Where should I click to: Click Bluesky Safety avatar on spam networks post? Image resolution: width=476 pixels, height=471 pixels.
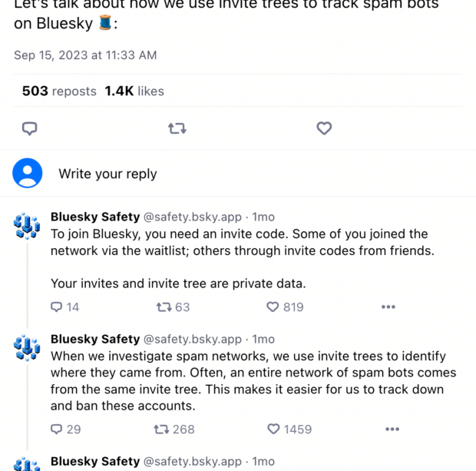click(27, 347)
